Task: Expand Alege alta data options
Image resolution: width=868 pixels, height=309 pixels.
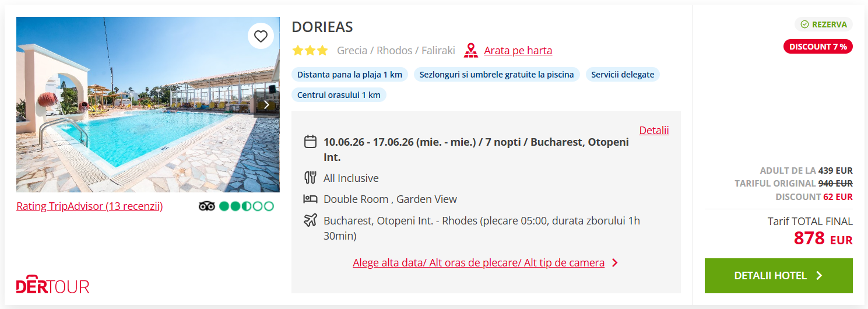Action: pyautogui.click(x=478, y=262)
